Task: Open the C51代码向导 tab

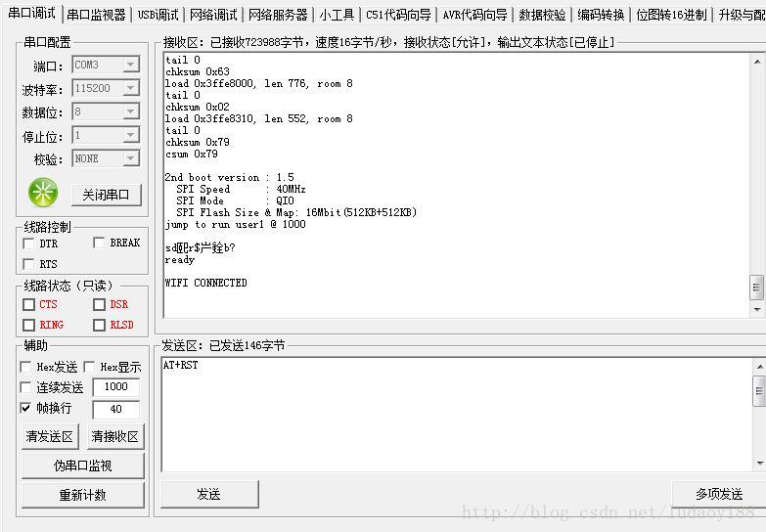Action: coord(398,15)
